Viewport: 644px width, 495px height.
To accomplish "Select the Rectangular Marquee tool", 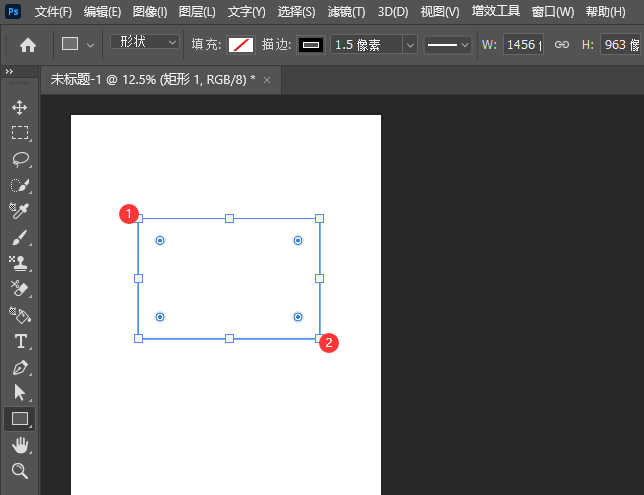I will click(19, 133).
